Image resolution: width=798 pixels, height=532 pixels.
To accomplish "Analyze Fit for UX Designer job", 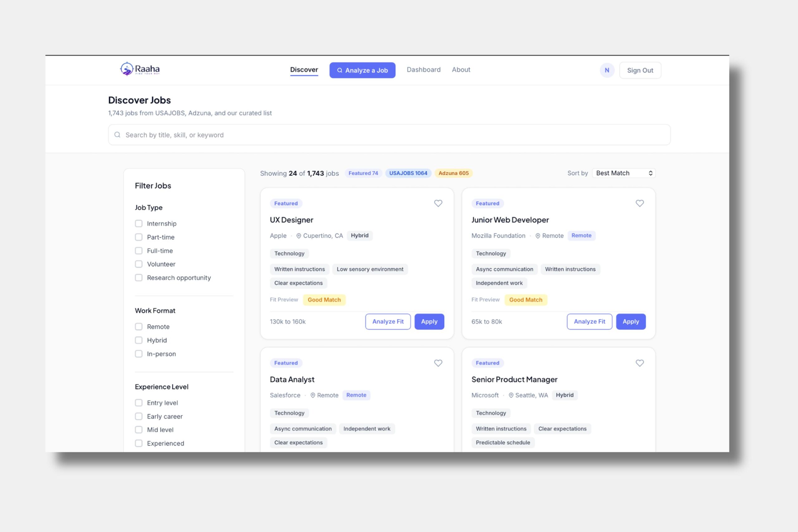I will point(388,322).
